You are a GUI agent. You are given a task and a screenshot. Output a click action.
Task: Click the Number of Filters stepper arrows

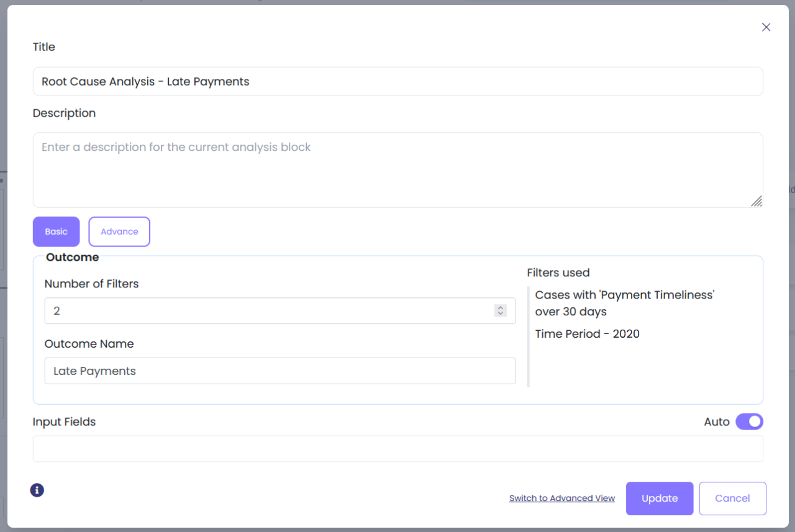pos(501,310)
